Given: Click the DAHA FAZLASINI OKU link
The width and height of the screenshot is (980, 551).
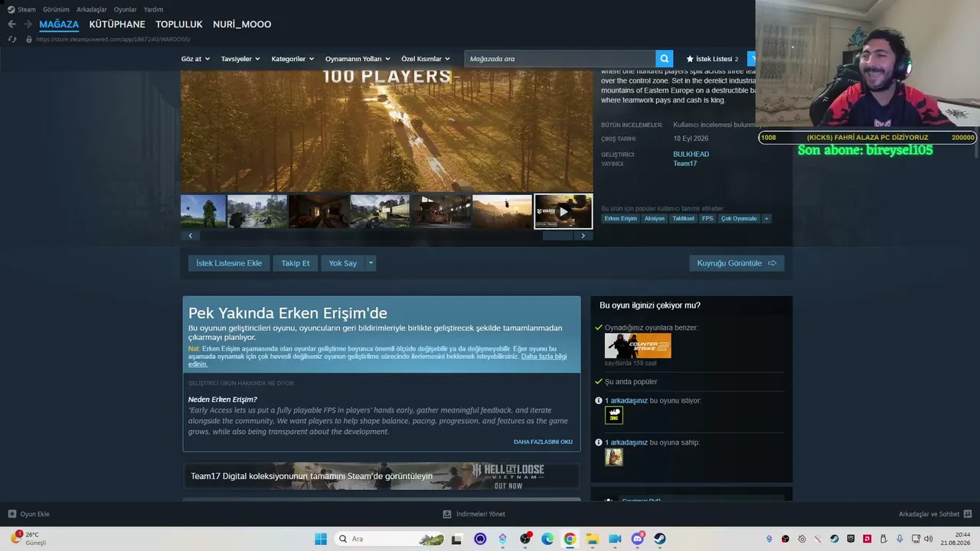Looking at the screenshot, I should (x=543, y=442).
